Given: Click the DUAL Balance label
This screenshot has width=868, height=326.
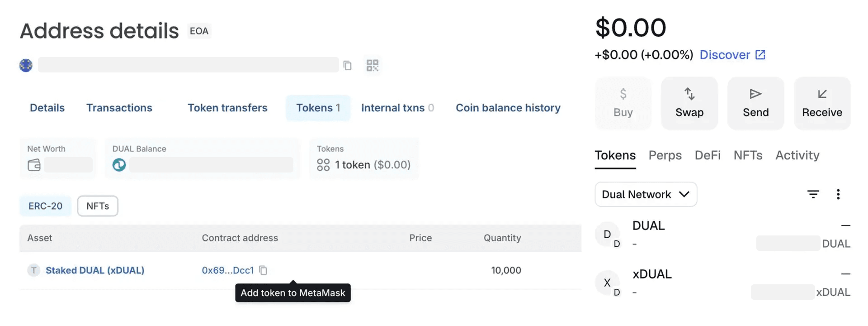Looking at the screenshot, I should pos(139,149).
